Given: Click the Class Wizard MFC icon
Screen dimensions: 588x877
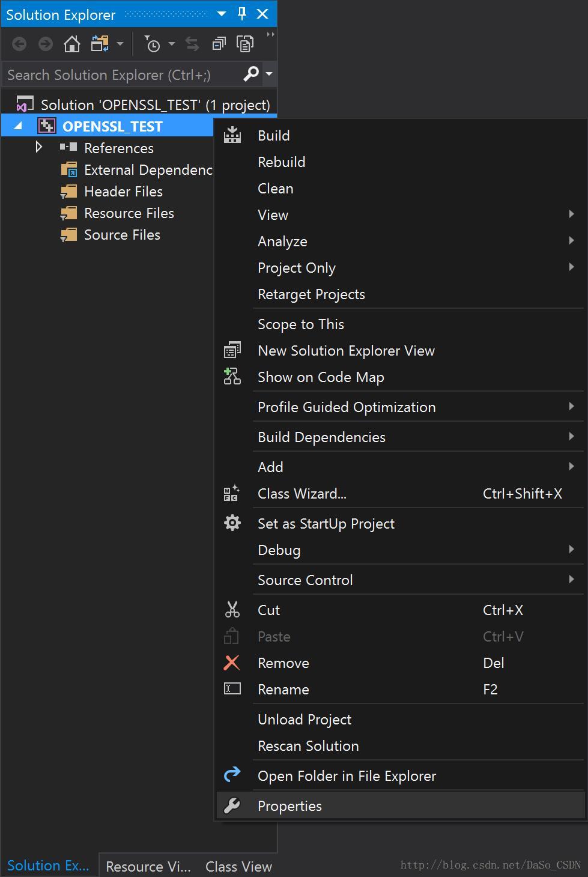Looking at the screenshot, I should [x=232, y=493].
